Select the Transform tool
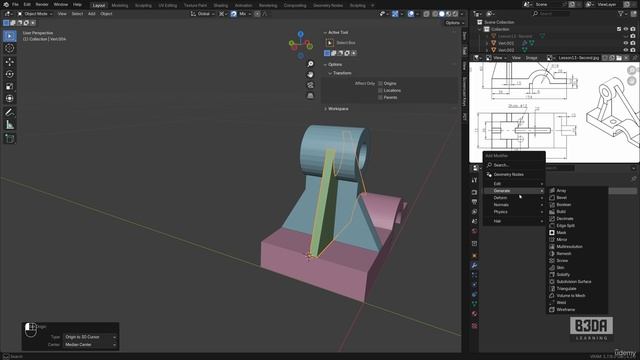 coord(10,98)
